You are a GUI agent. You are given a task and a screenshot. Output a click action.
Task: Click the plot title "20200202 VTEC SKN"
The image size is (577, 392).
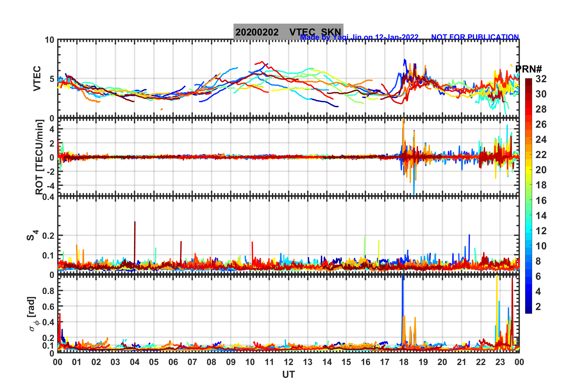pos(288,32)
